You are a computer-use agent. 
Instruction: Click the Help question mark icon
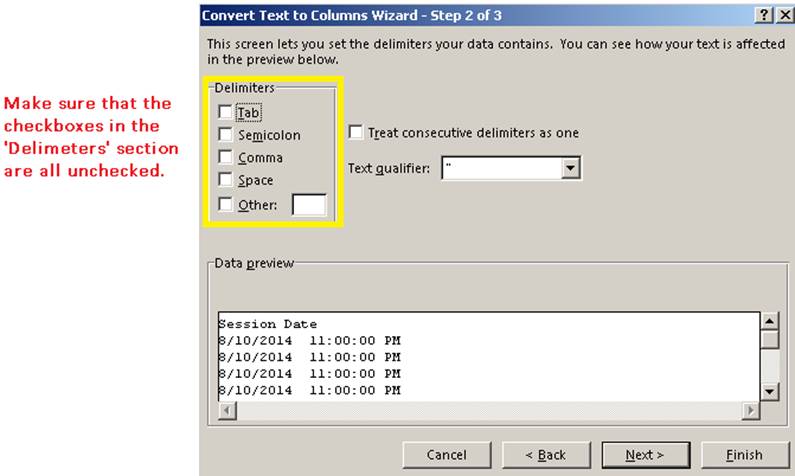[764, 15]
